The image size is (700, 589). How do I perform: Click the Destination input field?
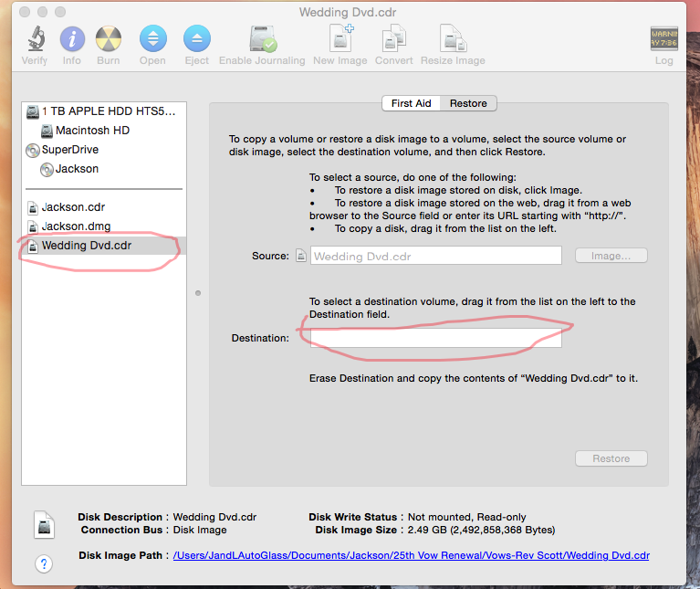(x=435, y=338)
